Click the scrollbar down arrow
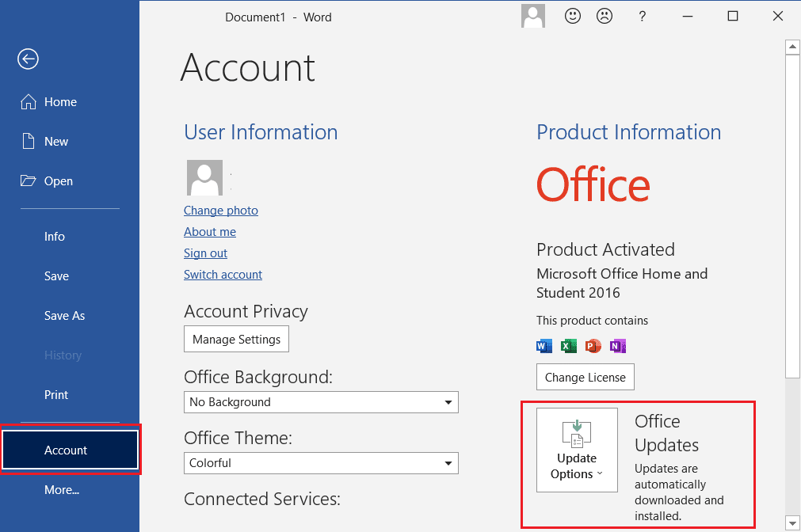The image size is (801, 532). tap(792, 523)
